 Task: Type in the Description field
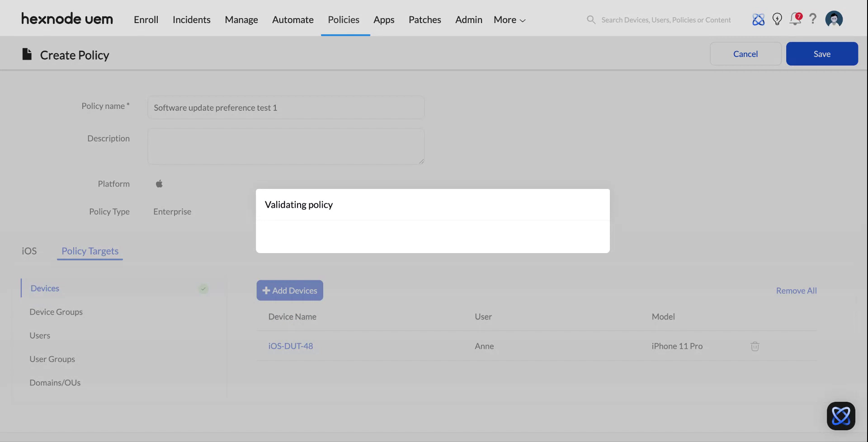coord(286,146)
